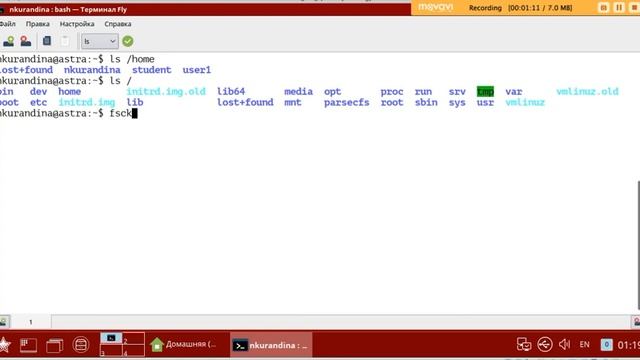
Task: Switch to virtual desktop 1 in pager
Action: 111,338
